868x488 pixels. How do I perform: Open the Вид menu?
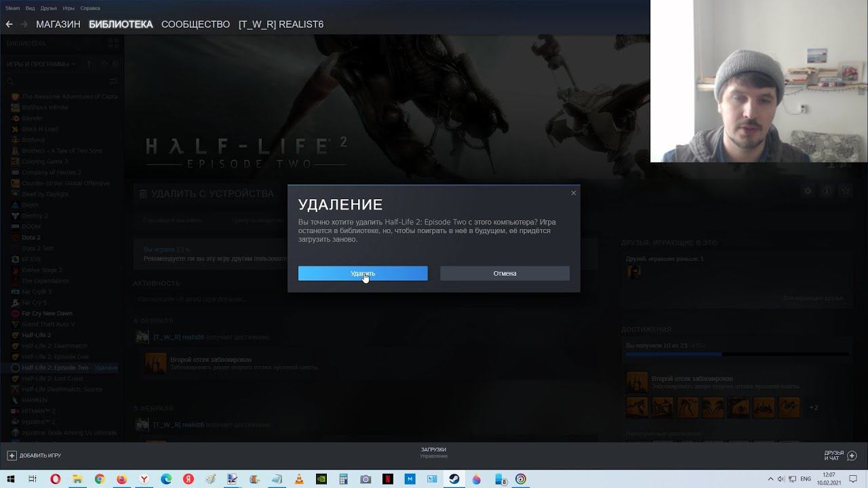pyautogui.click(x=31, y=8)
